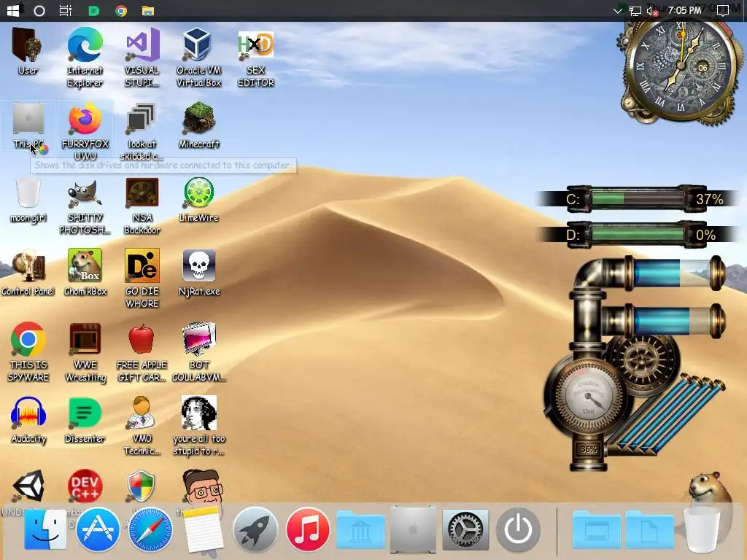
Task: Launch the rocket Launchpad dock icon
Action: (x=255, y=529)
